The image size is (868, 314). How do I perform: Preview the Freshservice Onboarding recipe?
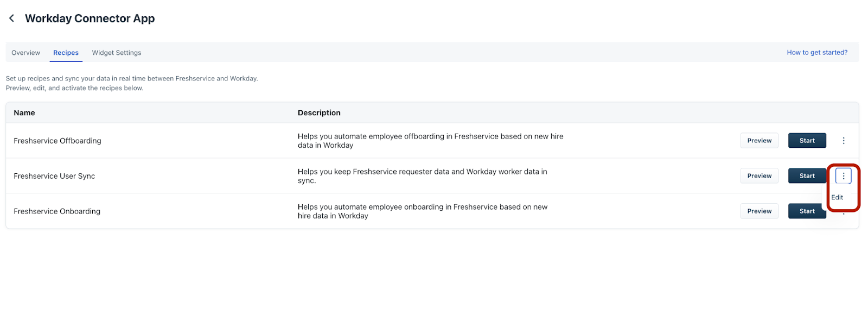pos(759,211)
